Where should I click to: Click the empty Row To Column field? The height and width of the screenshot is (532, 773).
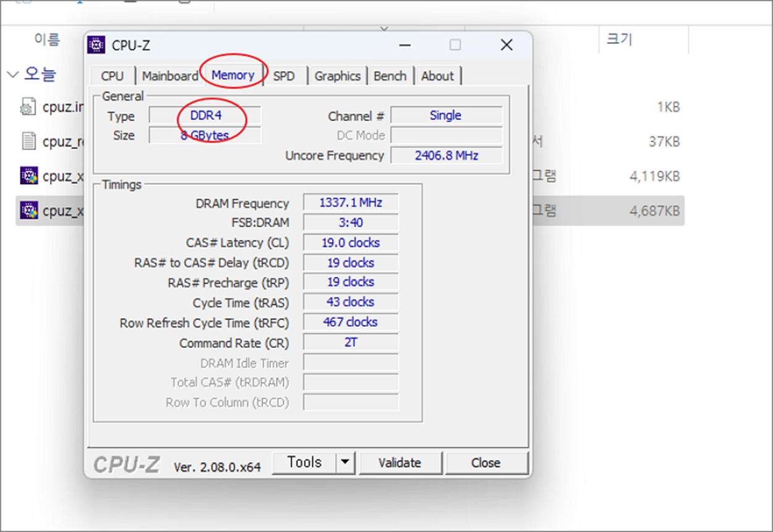[351, 402]
